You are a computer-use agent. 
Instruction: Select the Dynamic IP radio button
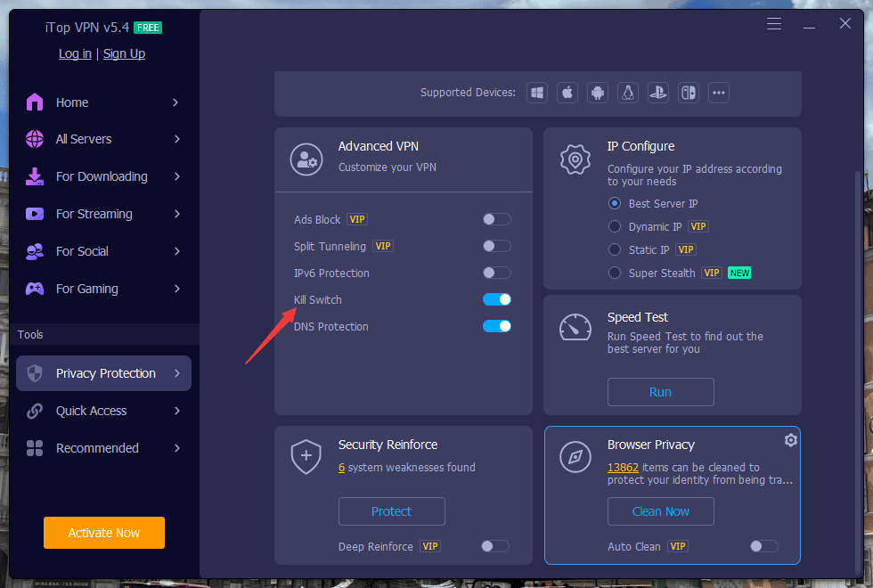[615, 226]
